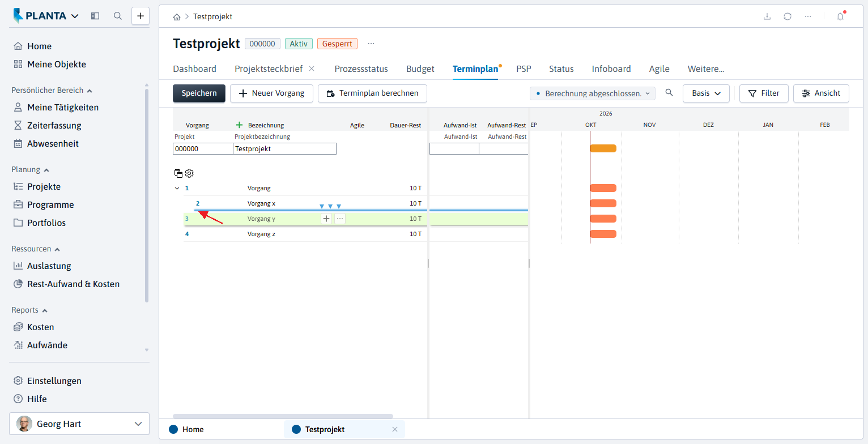Collapse the Ressourcen section
This screenshot has height=444, width=868.
tap(57, 249)
